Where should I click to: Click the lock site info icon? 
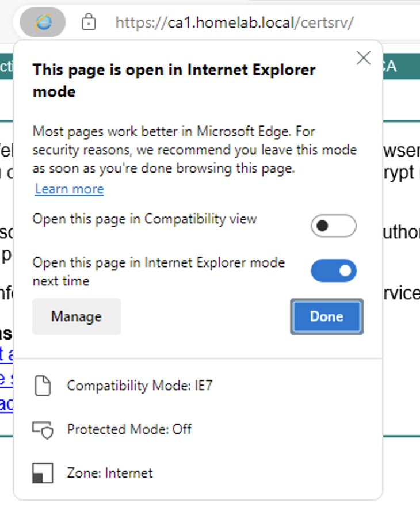tap(88, 22)
